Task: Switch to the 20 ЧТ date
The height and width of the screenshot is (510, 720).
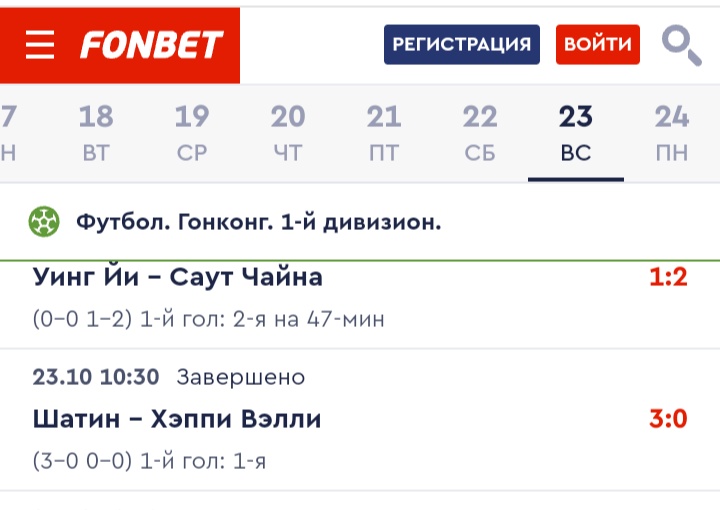Action: click(x=288, y=133)
